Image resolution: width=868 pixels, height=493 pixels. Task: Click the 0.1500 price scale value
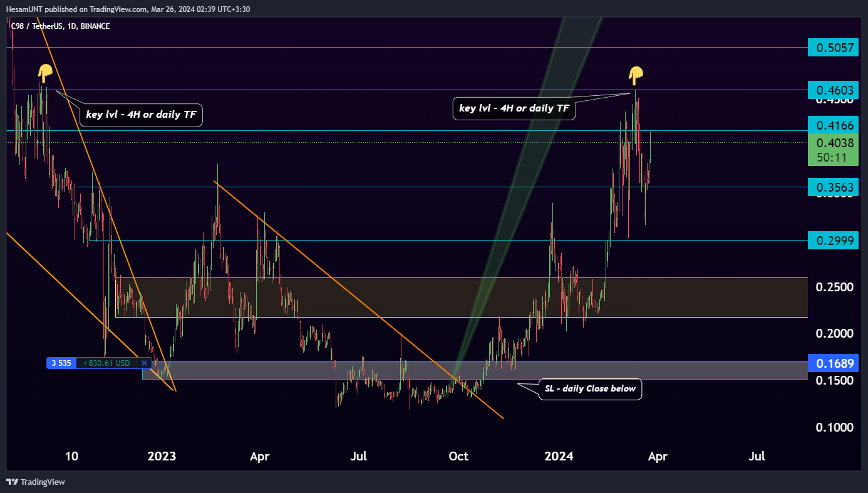(835, 380)
